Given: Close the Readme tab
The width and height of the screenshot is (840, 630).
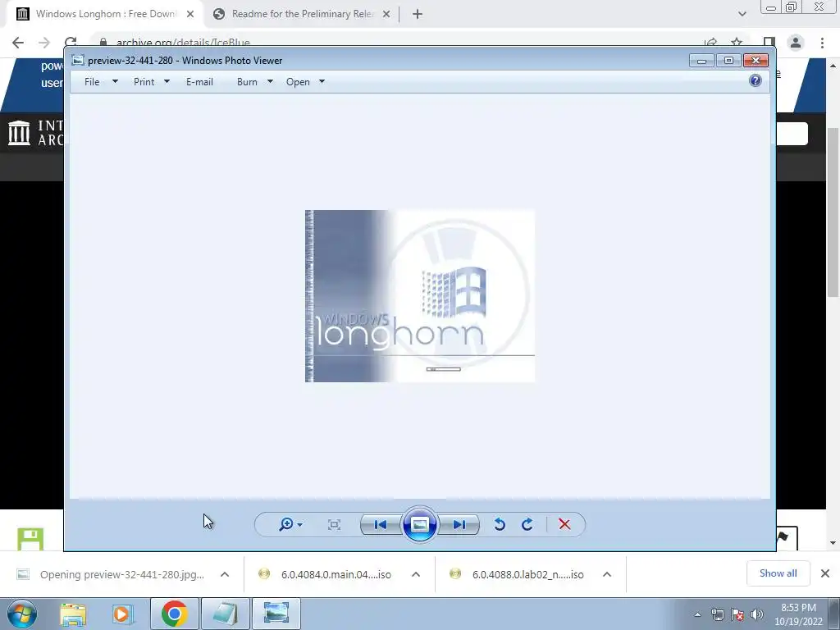Looking at the screenshot, I should (386, 15).
